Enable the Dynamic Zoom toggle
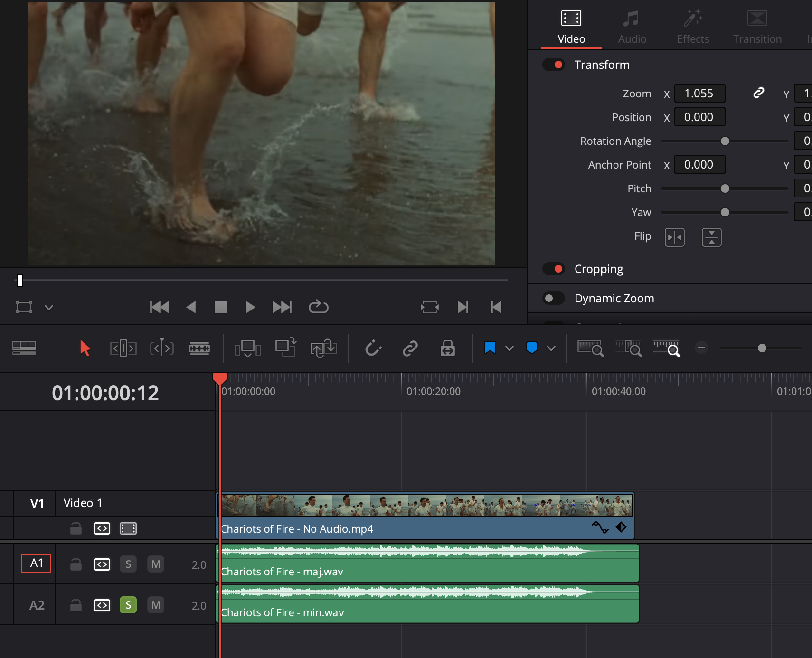This screenshot has width=812, height=658. pos(554,298)
